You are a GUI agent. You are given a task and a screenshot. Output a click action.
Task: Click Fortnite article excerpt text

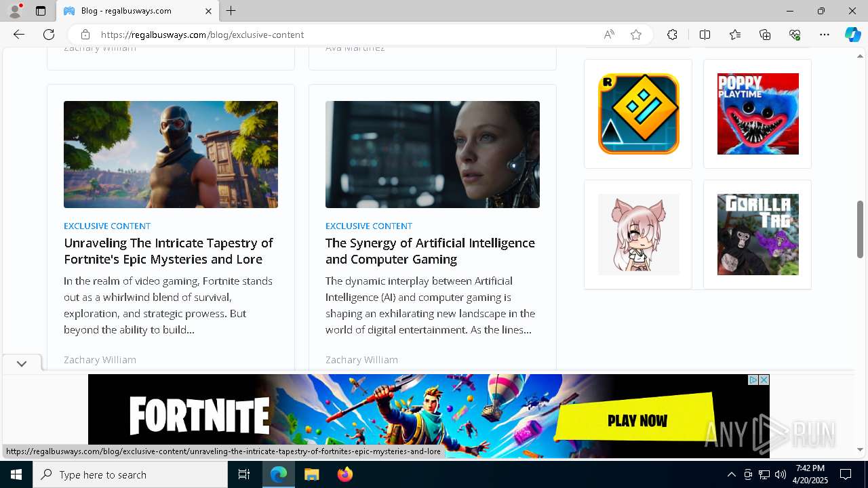(x=168, y=305)
